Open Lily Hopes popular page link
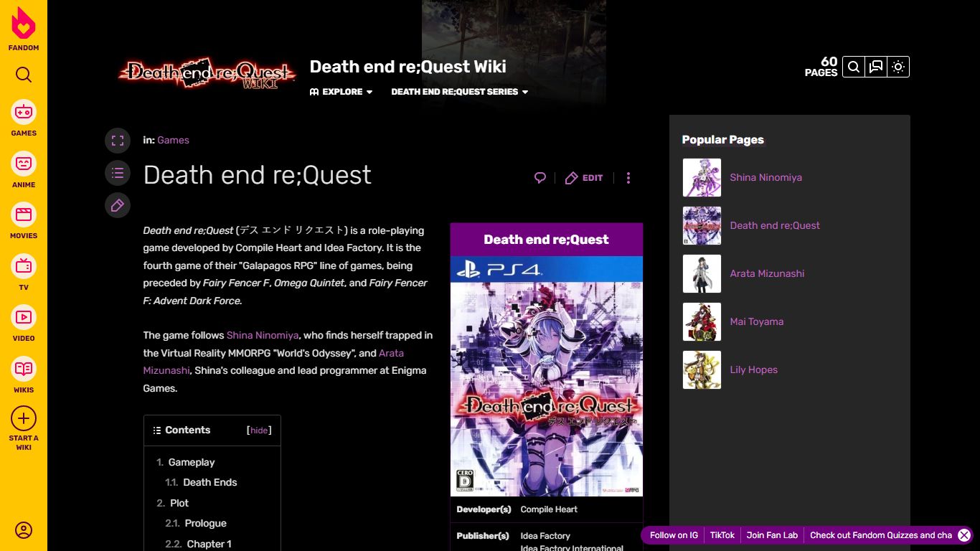980x551 pixels. point(754,369)
